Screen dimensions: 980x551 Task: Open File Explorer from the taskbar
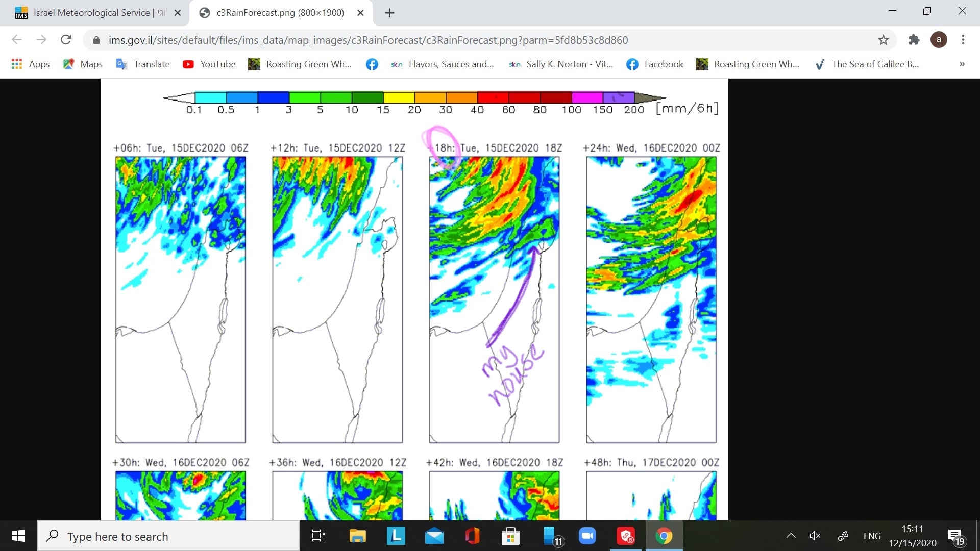coord(357,536)
